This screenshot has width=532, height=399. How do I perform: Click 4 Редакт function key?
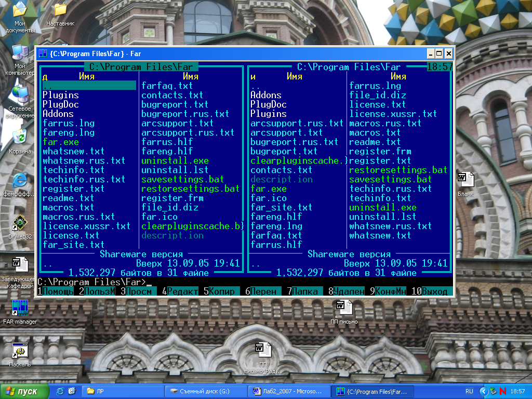[180, 291]
